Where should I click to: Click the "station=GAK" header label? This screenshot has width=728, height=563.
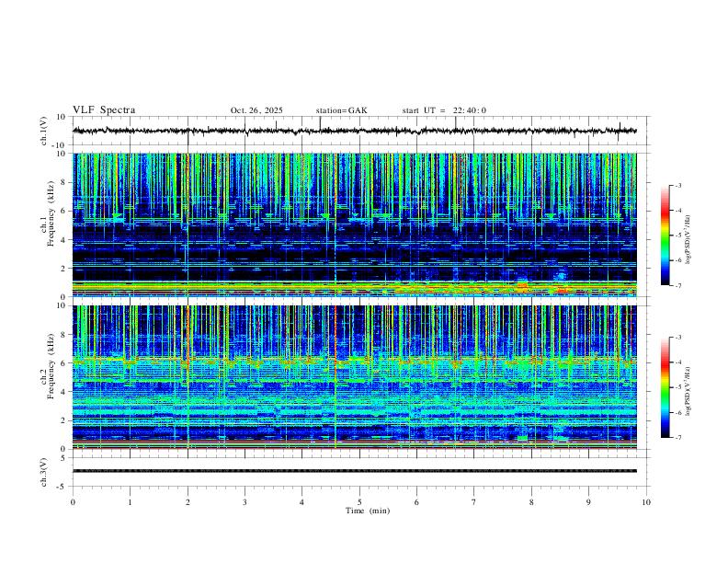[341, 110]
